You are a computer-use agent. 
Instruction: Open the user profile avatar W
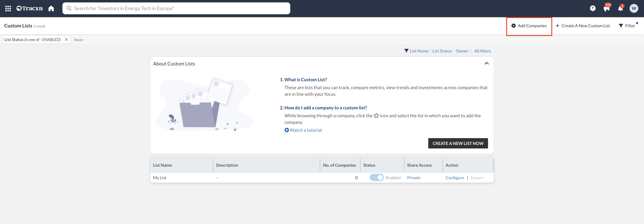(x=633, y=9)
